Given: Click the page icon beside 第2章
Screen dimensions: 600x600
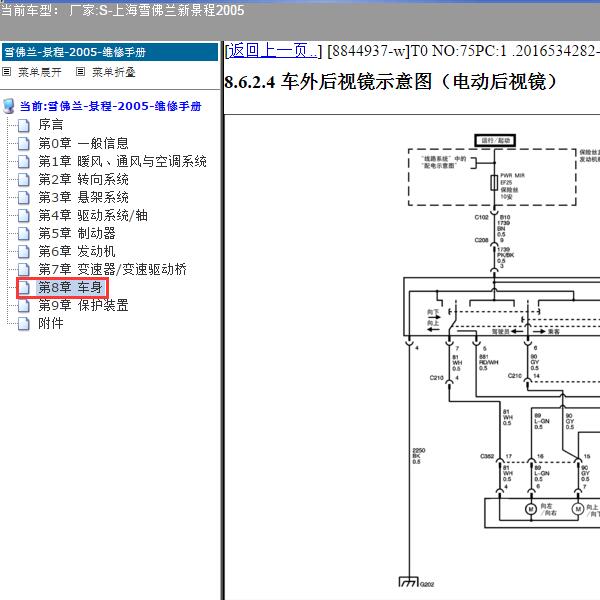Looking at the screenshot, I should tap(24, 179).
